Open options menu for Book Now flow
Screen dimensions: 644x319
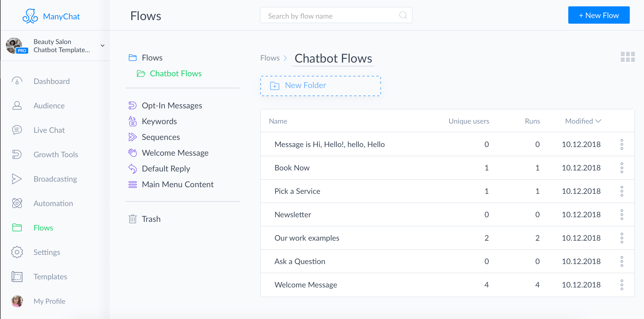tap(622, 168)
